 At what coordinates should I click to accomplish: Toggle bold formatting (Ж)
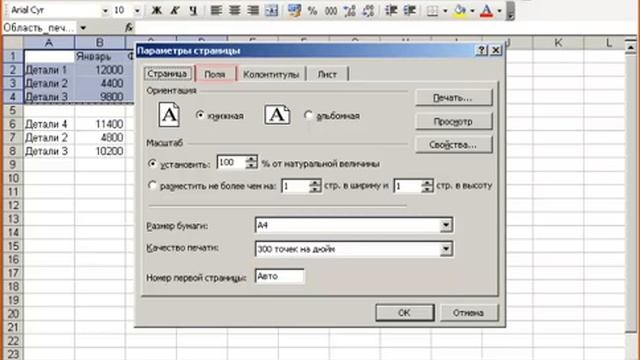[156, 10]
